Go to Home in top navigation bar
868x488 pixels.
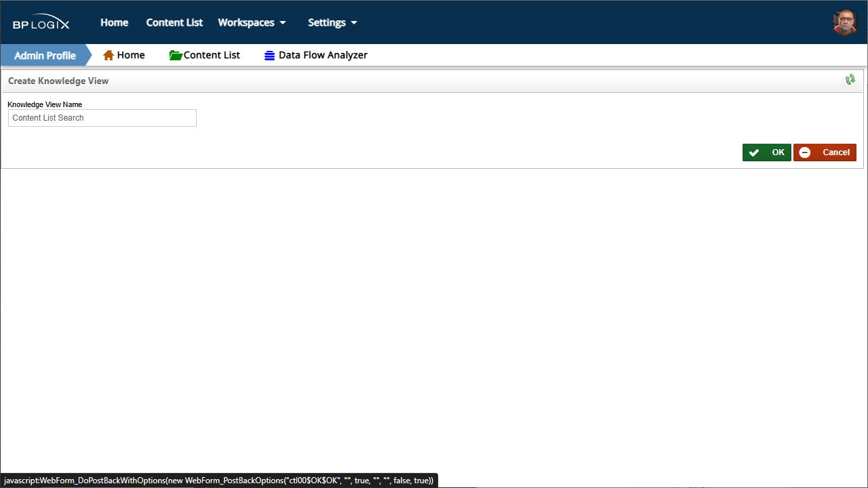point(115,22)
